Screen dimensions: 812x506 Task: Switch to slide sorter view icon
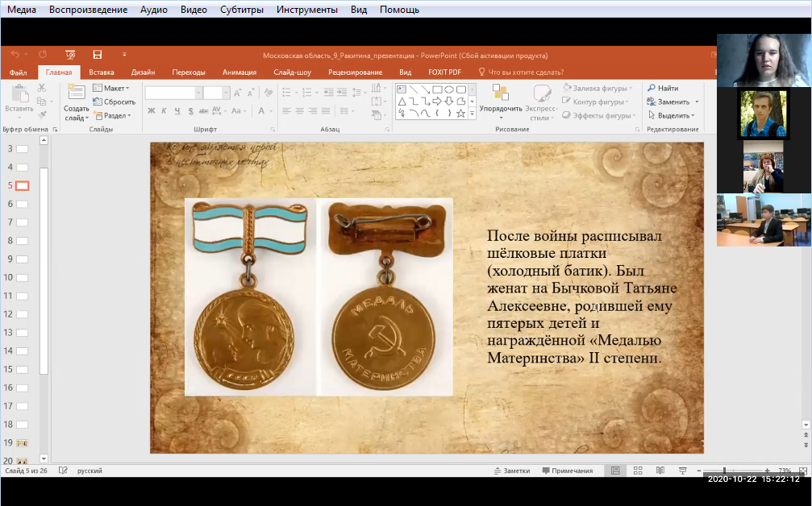[x=638, y=471]
